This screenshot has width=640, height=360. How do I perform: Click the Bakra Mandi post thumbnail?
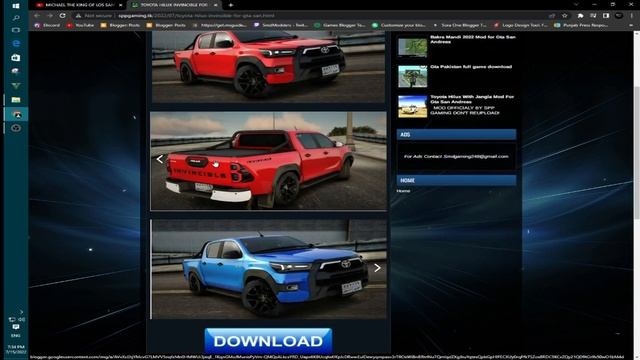[412, 48]
